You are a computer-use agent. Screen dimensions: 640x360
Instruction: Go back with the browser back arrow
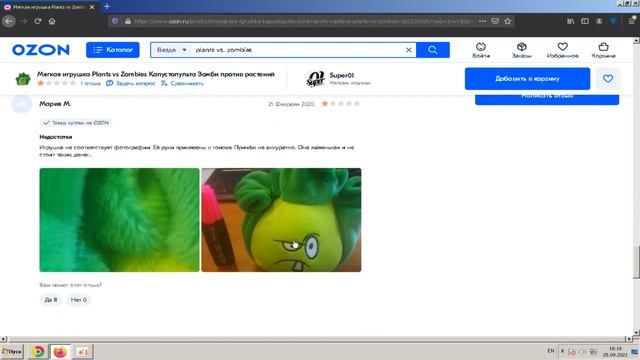(x=9, y=21)
